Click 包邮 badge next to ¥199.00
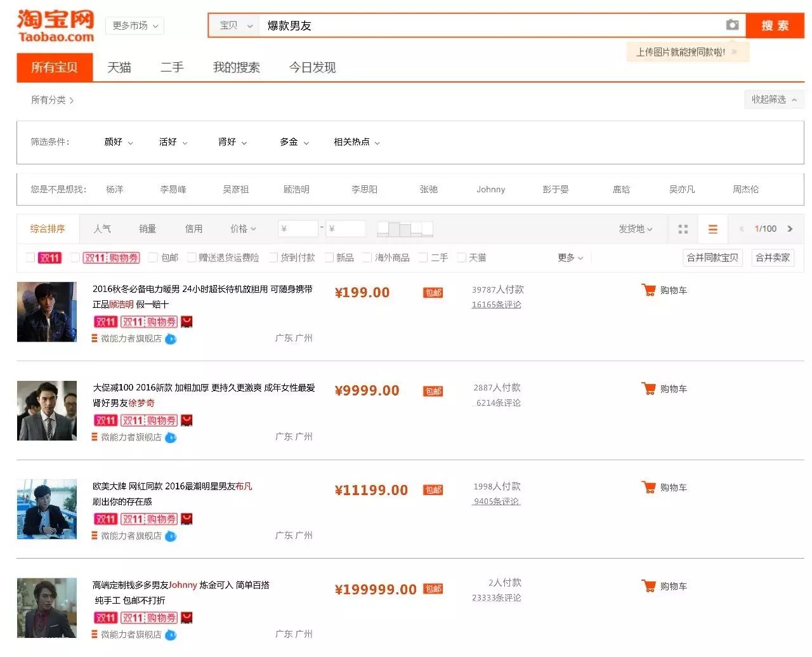Screen dimensions: 812x657 (x=433, y=293)
